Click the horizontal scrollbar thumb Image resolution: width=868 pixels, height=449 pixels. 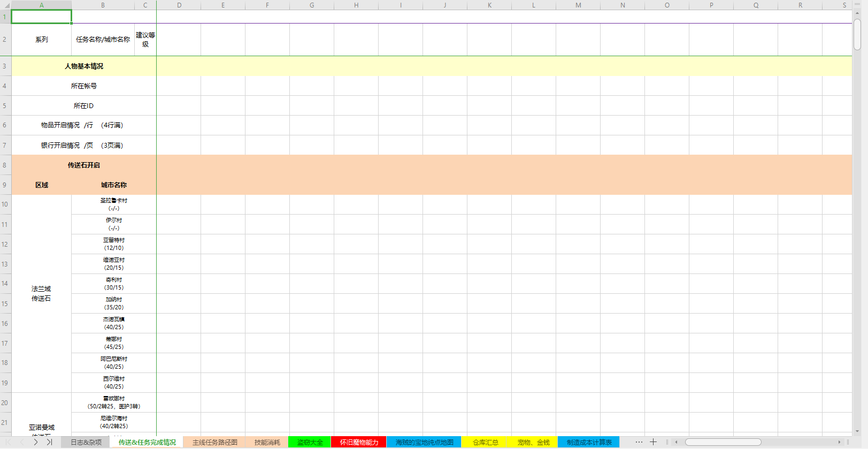coord(723,442)
